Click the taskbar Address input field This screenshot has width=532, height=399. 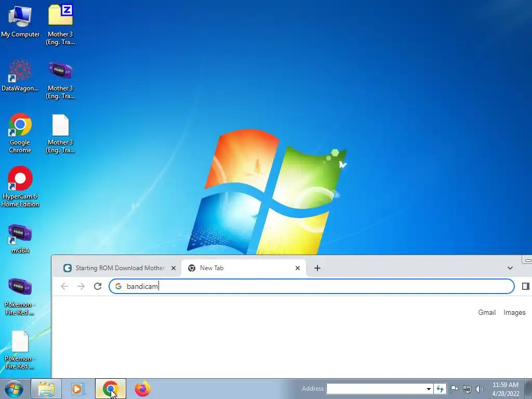tap(376, 389)
